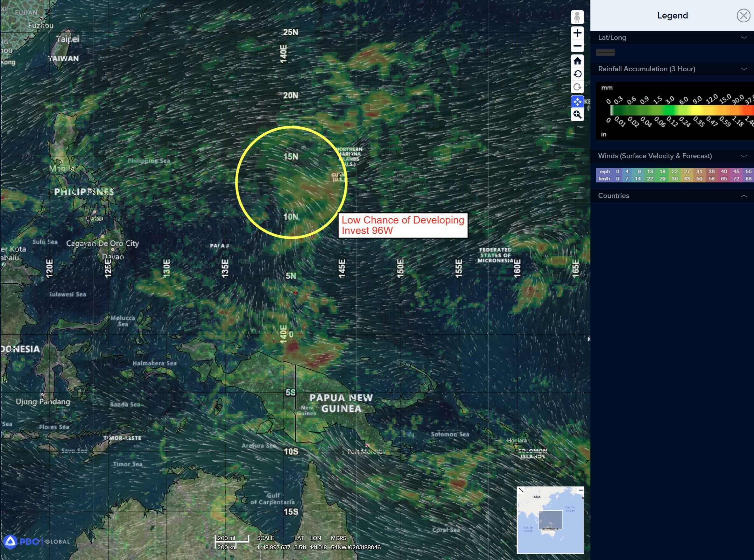Click the overview map arrow icon

pos(521,490)
